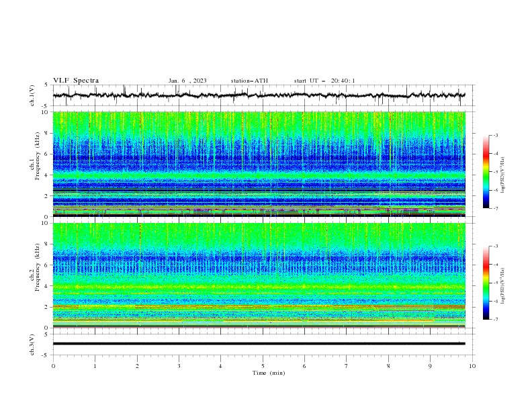Click inside the ch.1 spectrogram panel

[x=259, y=164]
